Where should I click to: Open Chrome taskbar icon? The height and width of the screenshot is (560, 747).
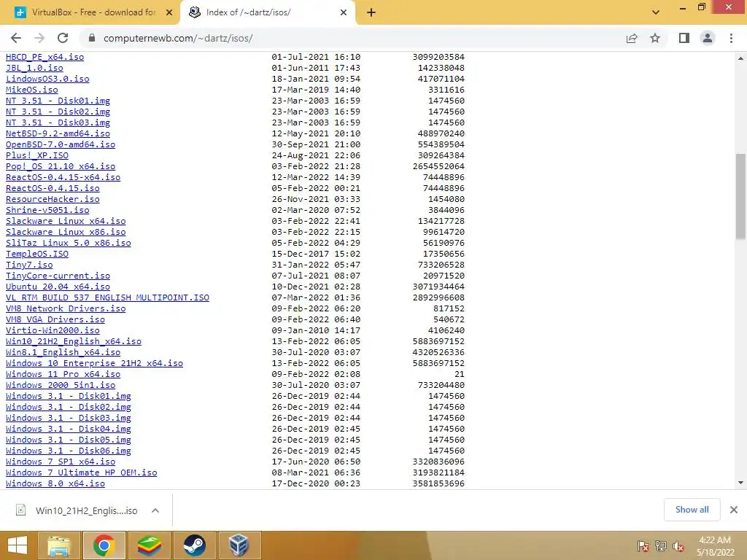pyautogui.click(x=104, y=545)
